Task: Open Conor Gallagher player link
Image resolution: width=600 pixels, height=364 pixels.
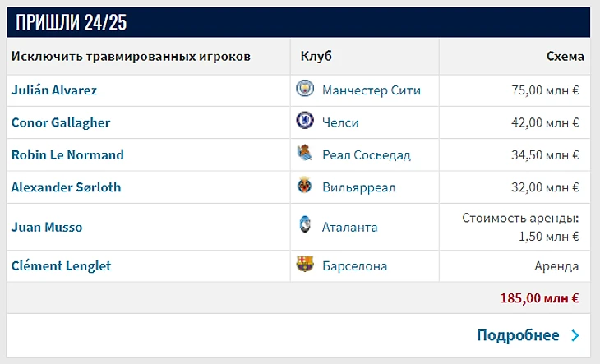Action: coord(61,122)
